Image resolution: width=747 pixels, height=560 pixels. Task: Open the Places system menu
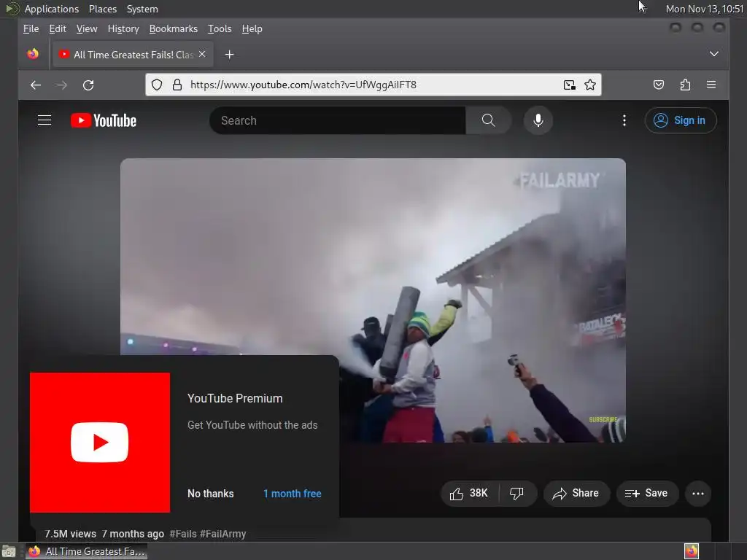tap(102, 9)
